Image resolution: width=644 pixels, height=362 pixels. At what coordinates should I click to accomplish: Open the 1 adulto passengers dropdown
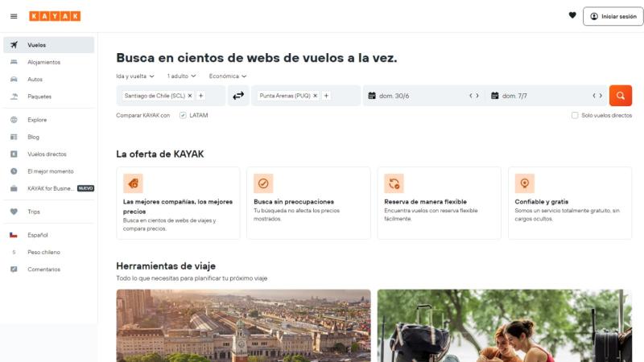pos(184,76)
